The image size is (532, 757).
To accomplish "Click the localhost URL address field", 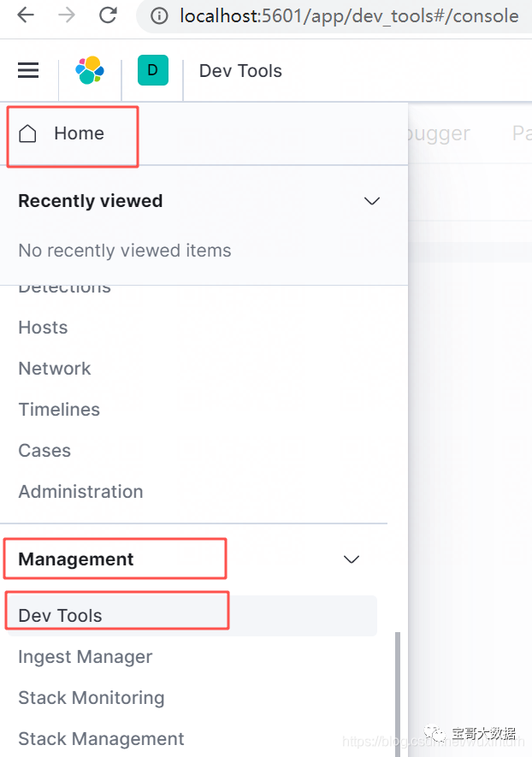I will 349,15.
